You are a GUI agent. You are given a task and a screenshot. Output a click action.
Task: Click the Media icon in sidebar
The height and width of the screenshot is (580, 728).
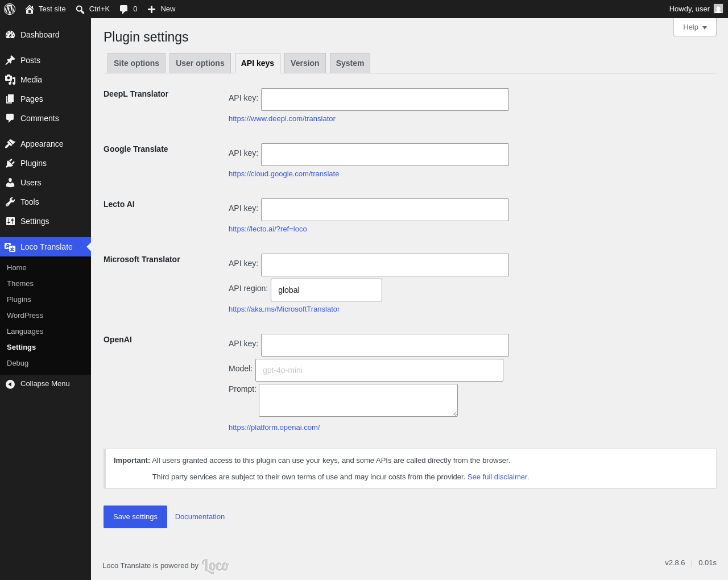coord(10,80)
